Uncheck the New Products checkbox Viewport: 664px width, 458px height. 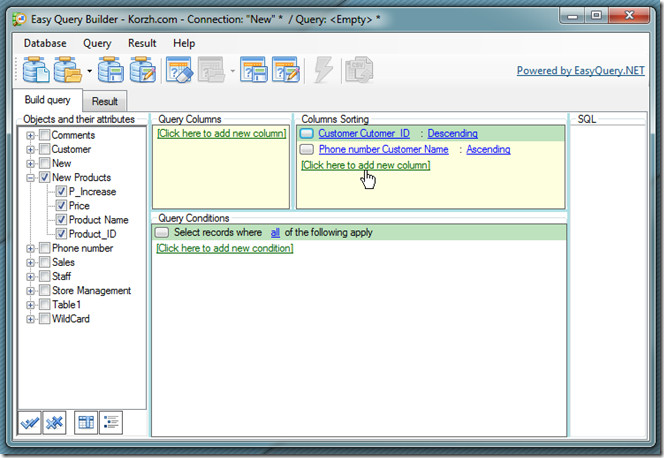44,177
